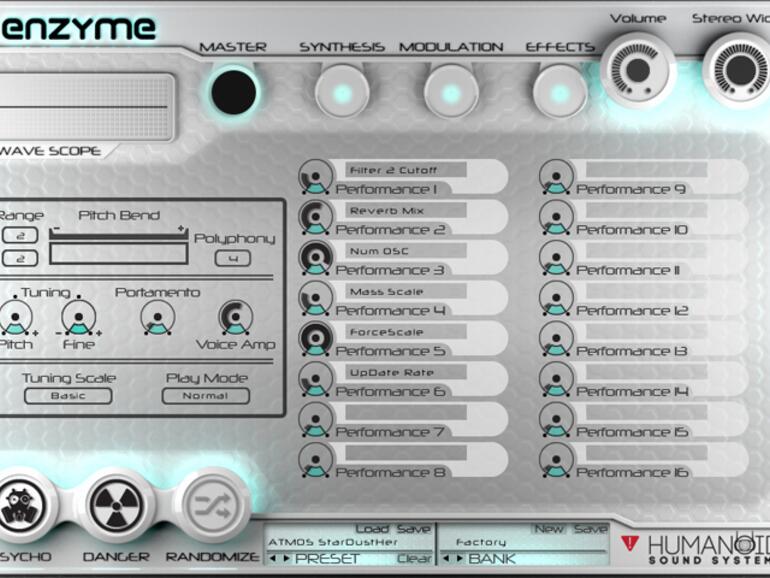The height and width of the screenshot is (578, 770).
Task: Open the Tuning Scale Basic dropdown
Action: coord(68,396)
